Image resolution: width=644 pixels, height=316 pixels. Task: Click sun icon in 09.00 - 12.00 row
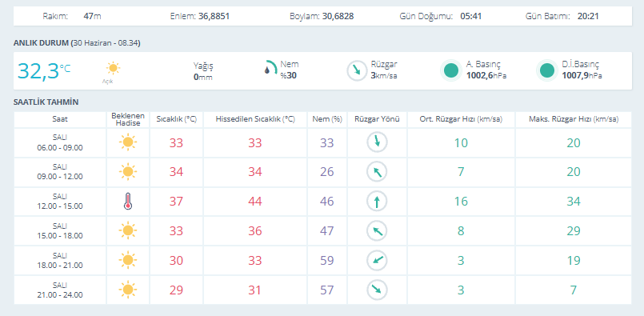pos(128,172)
